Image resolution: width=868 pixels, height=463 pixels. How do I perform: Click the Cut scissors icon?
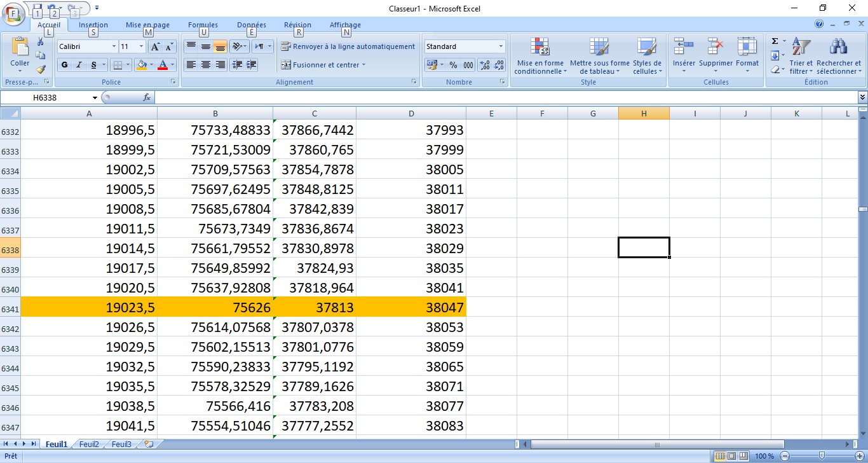[41, 42]
